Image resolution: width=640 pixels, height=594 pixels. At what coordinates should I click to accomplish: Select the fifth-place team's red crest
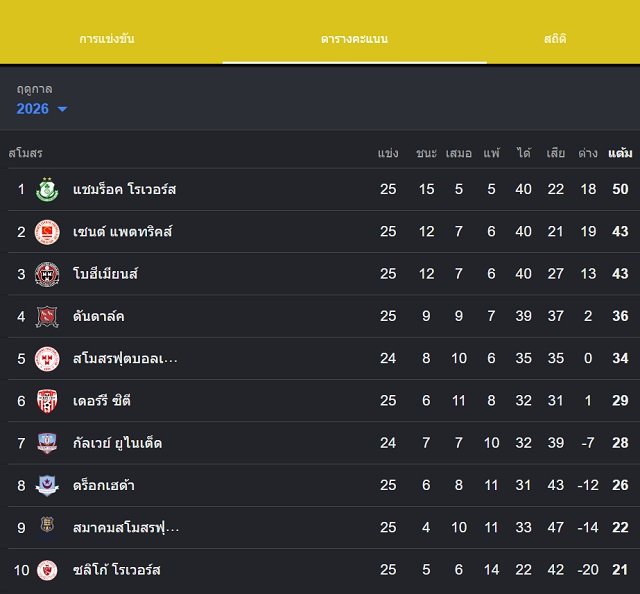[47, 359]
